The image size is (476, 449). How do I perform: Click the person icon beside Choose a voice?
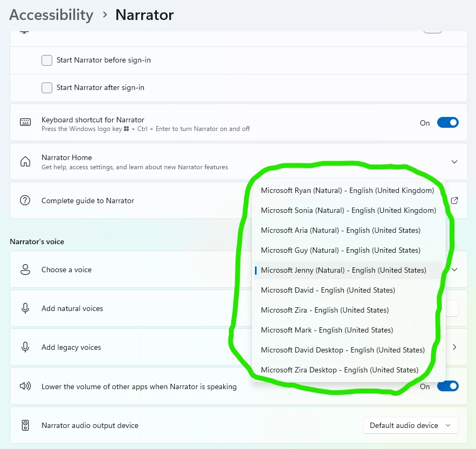(x=25, y=270)
